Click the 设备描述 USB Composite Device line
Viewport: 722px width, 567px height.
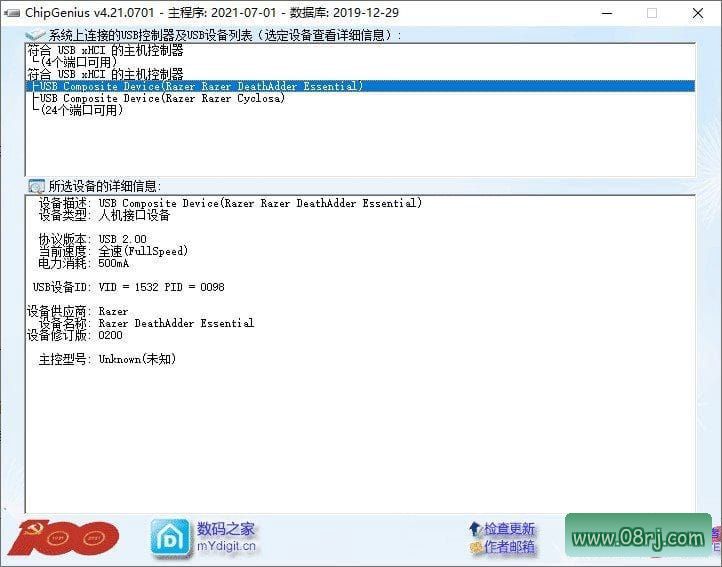coord(230,203)
